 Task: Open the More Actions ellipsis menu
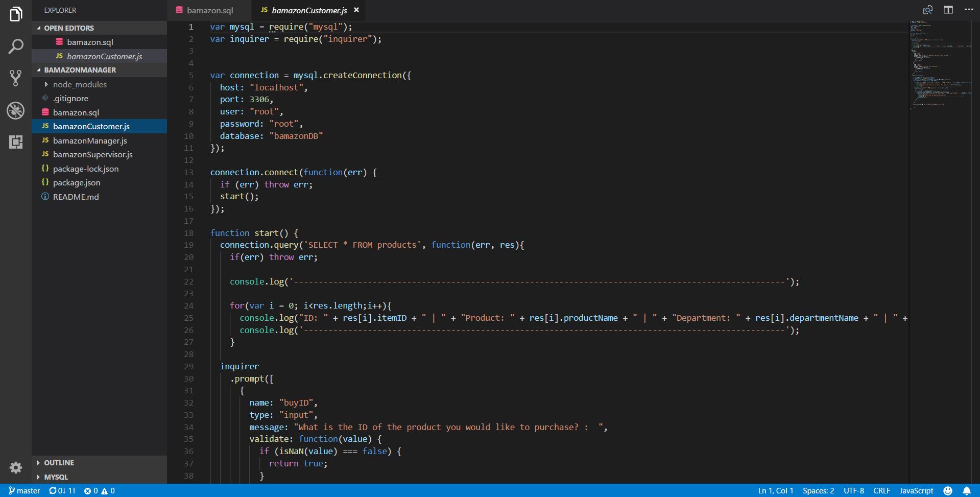(x=969, y=10)
